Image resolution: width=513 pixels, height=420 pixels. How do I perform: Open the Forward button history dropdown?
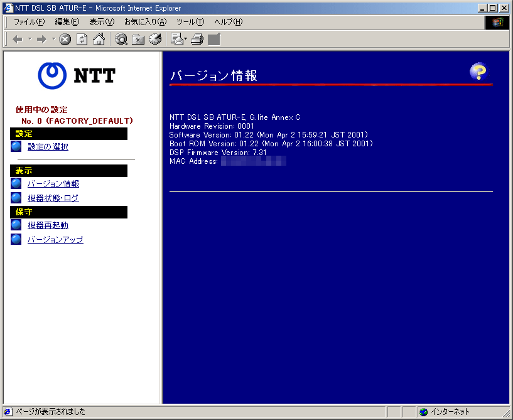(53, 40)
